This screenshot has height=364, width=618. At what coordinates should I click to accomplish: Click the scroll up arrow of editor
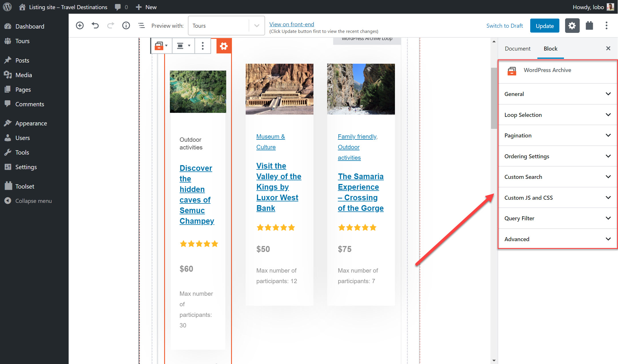[494, 42]
